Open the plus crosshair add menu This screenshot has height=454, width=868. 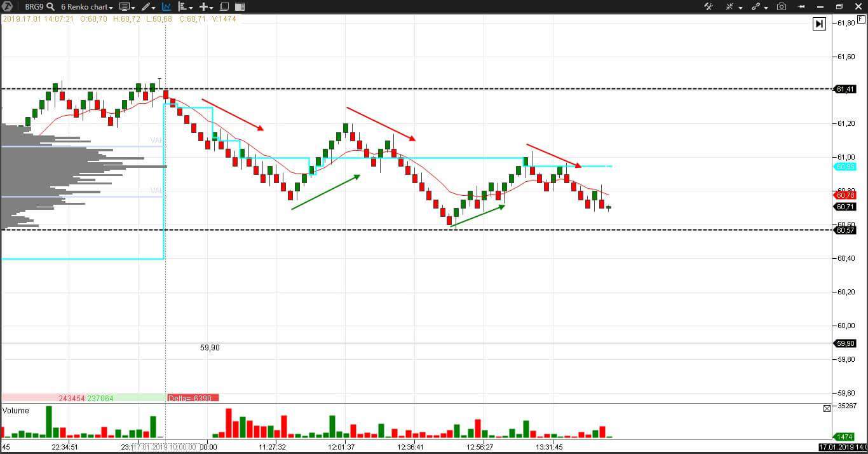[205, 7]
